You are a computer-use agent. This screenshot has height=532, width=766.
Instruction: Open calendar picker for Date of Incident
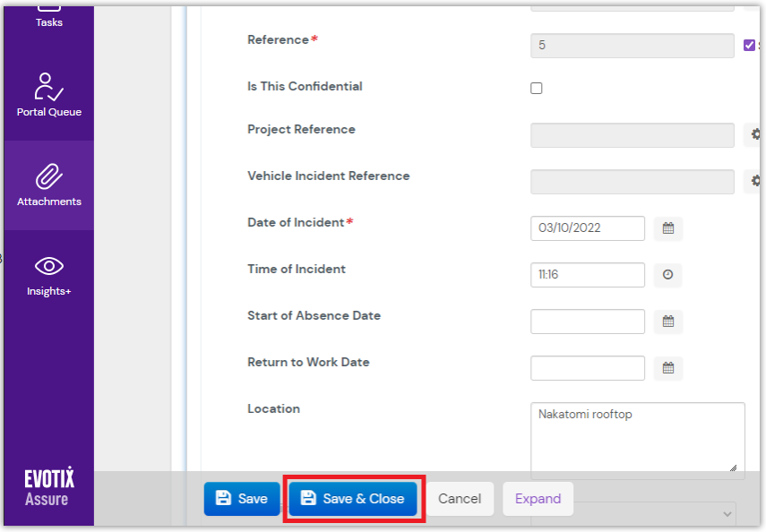667,228
